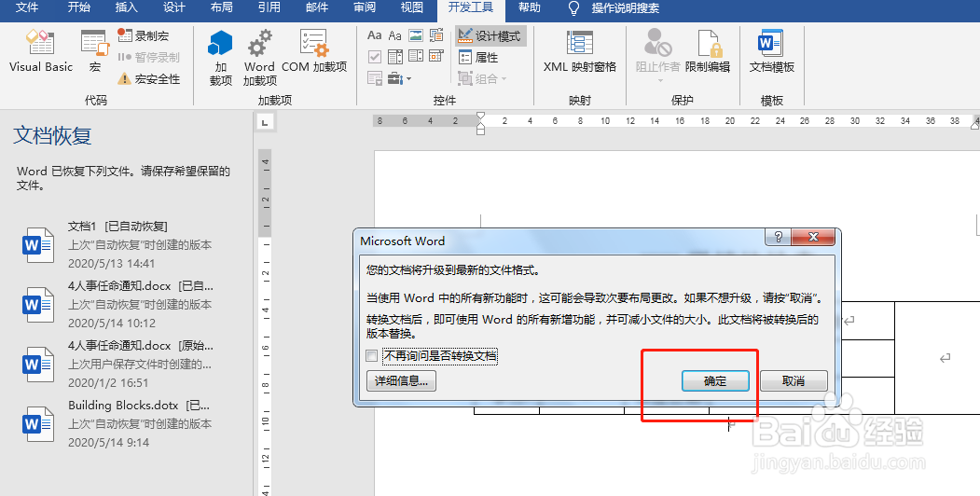
Task: Insert a repeating section content control
Action: [374, 78]
